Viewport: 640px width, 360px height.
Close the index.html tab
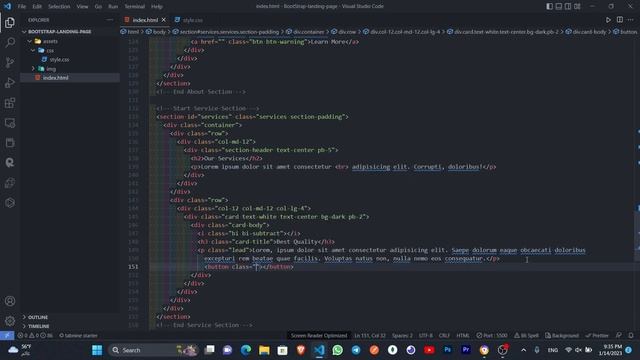(164, 20)
